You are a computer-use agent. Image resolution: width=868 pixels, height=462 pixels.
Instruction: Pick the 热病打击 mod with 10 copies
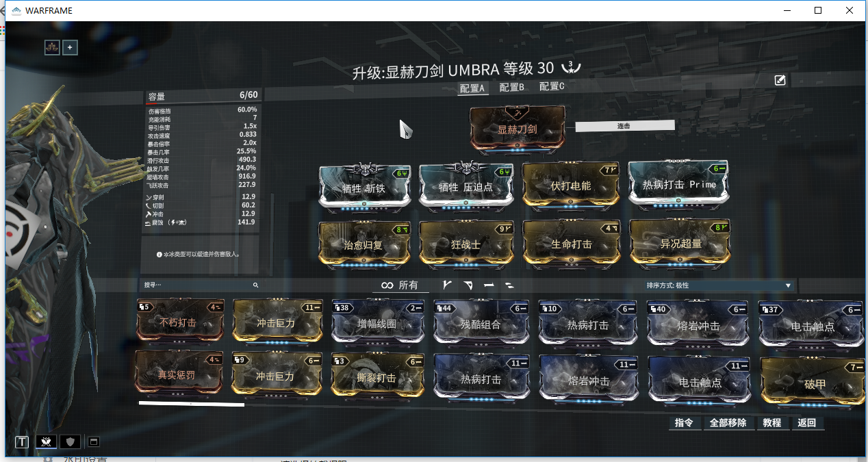(x=587, y=324)
